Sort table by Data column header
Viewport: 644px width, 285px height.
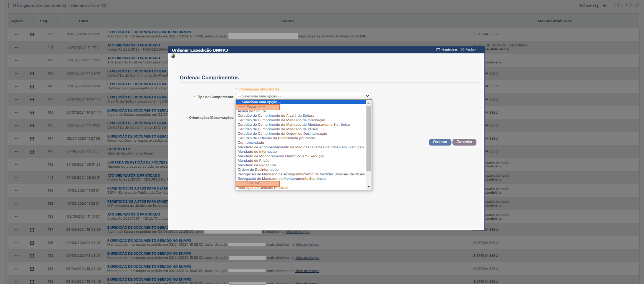83,21
